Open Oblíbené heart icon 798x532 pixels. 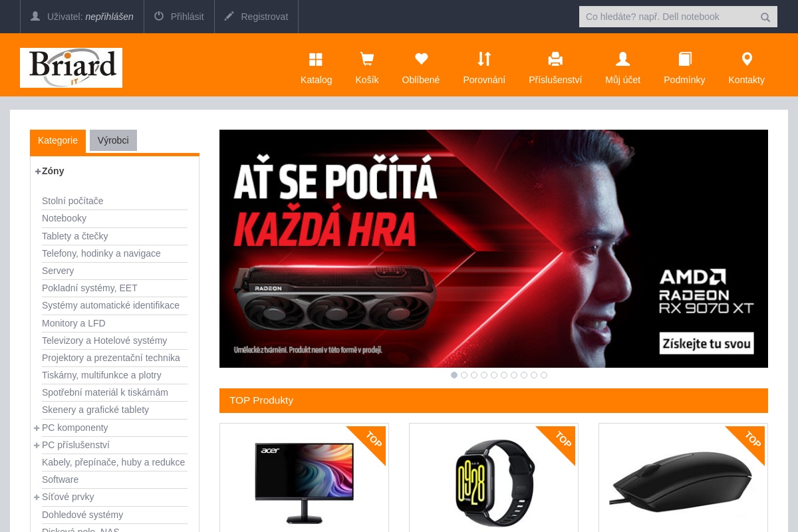[x=421, y=59]
